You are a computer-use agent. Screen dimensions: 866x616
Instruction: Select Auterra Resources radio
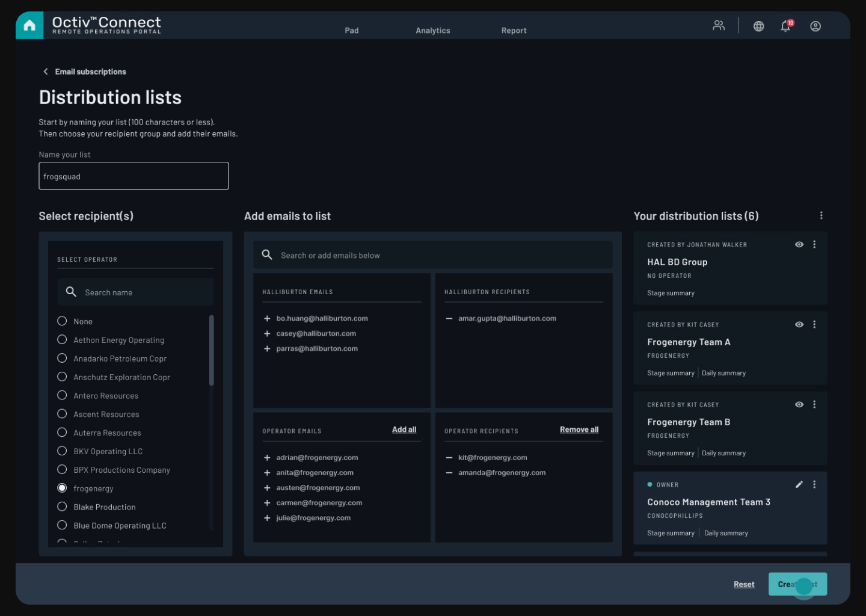point(62,432)
